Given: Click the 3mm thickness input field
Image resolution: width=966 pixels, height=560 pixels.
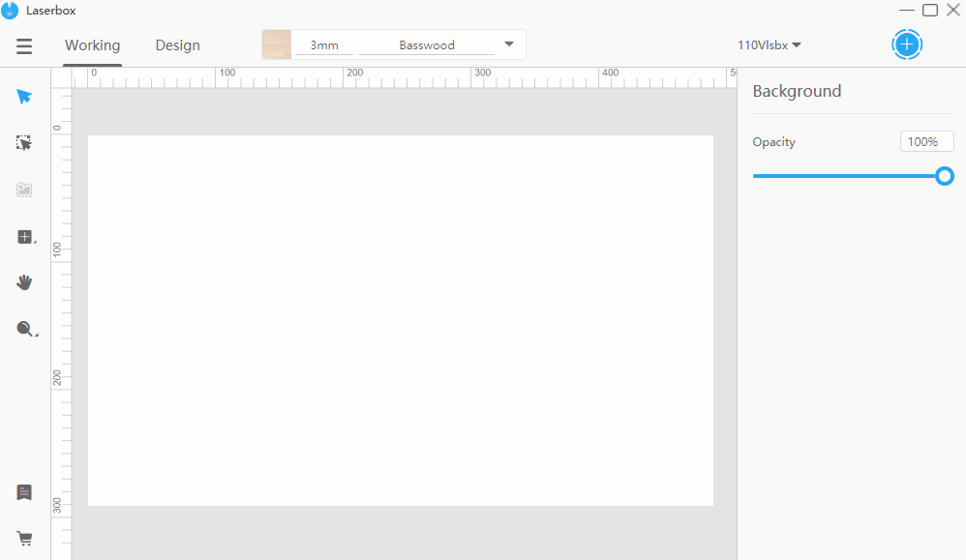Looking at the screenshot, I should click(322, 44).
